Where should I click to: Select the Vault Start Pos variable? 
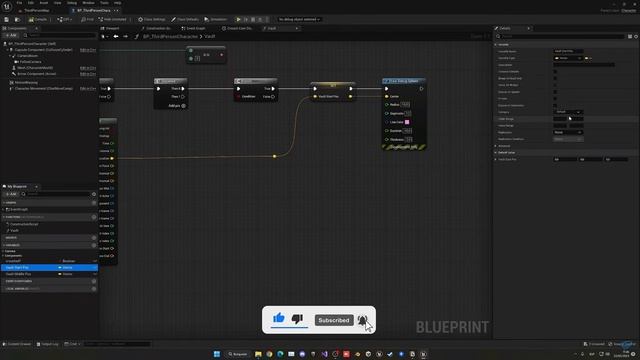click(x=49, y=267)
